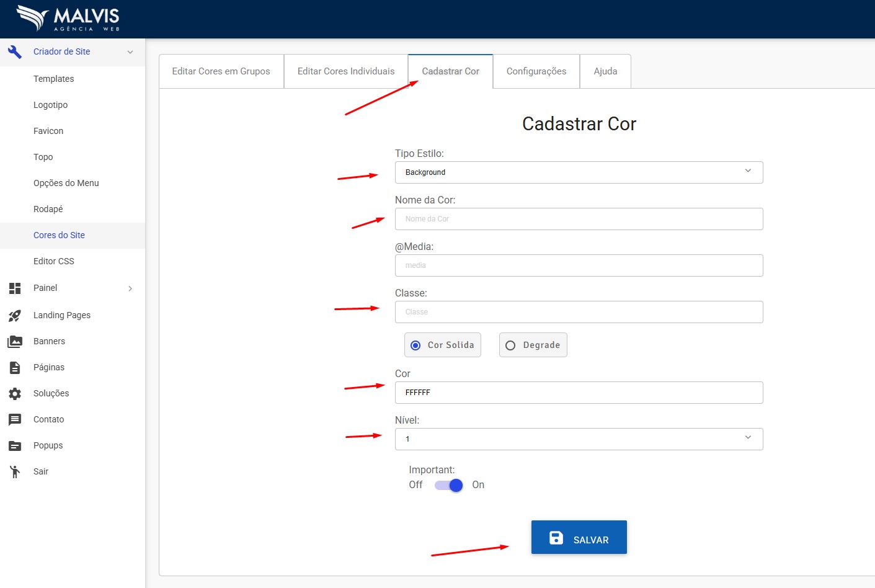
Task: Click the Sair exit person icon
Action: coord(15,472)
